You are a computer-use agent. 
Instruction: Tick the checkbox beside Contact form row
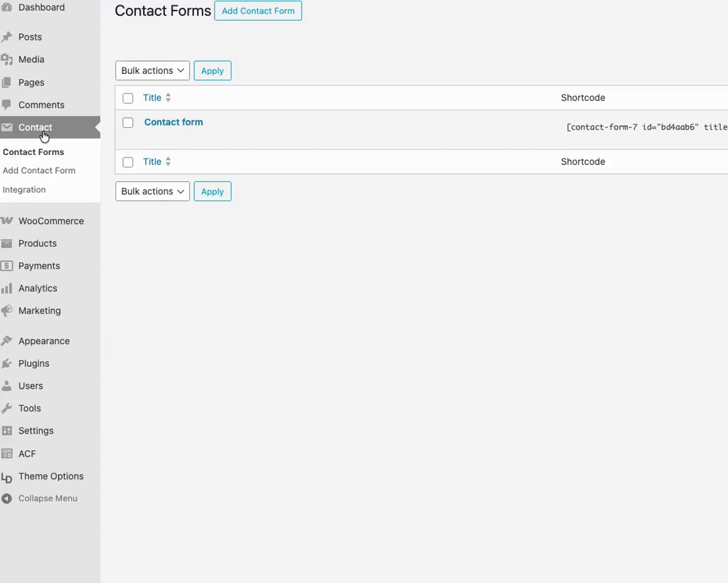coord(128,123)
